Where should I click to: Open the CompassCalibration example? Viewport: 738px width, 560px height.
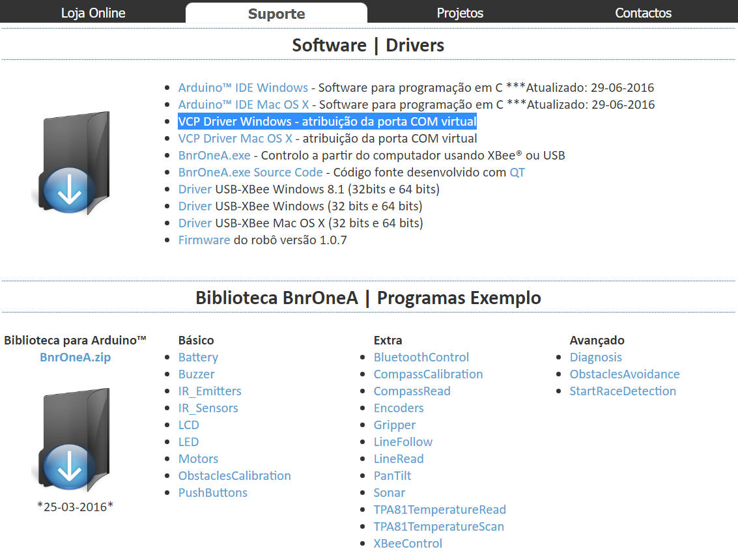429,374
